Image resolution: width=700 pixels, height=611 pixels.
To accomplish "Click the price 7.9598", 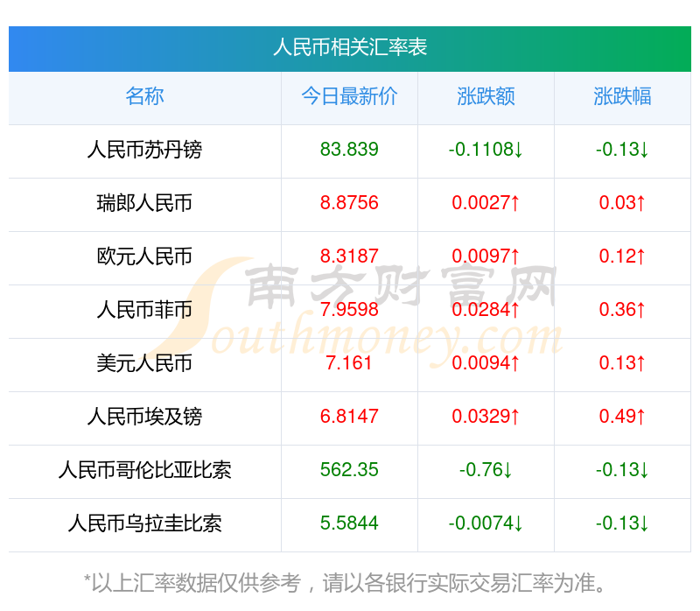I will 349,310.
